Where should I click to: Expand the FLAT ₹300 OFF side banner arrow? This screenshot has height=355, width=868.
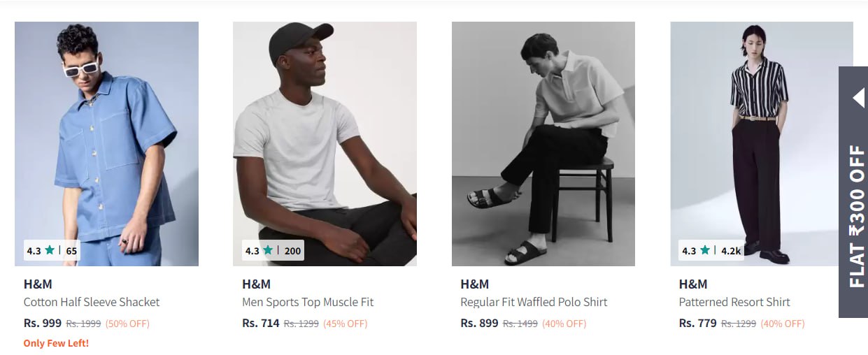click(858, 98)
